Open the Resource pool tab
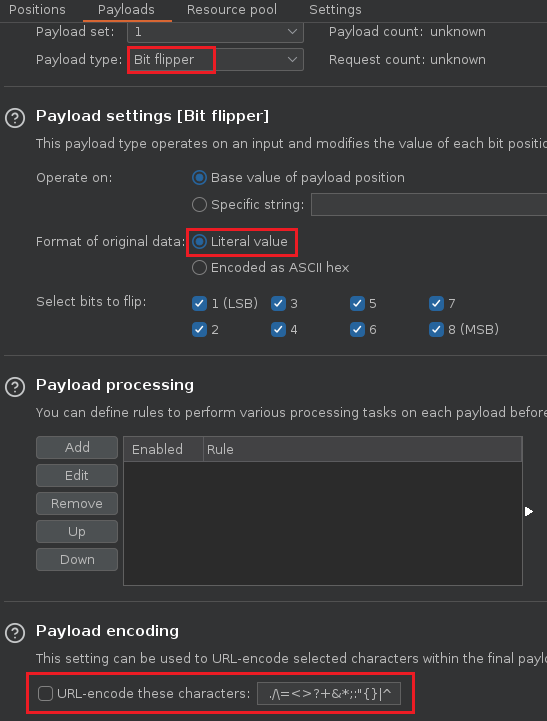547x721 pixels. tap(232, 10)
